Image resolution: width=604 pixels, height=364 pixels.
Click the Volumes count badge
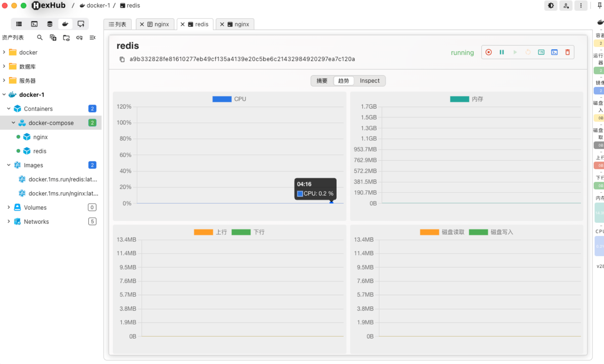tap(92, 207)
